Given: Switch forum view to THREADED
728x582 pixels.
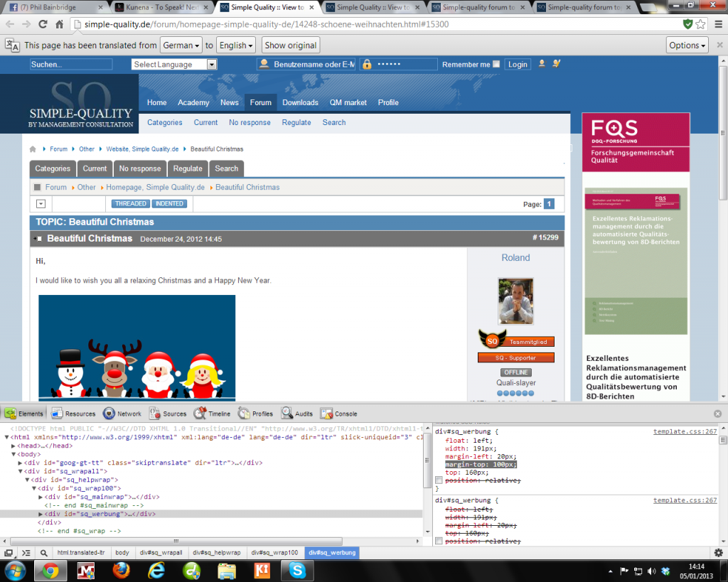Looking at the screenshot, I should (131, 204).
